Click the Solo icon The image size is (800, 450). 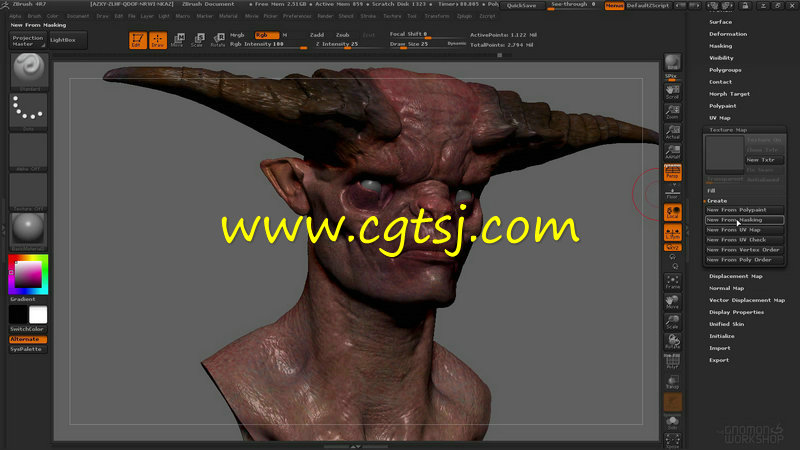tap(672, 422)
